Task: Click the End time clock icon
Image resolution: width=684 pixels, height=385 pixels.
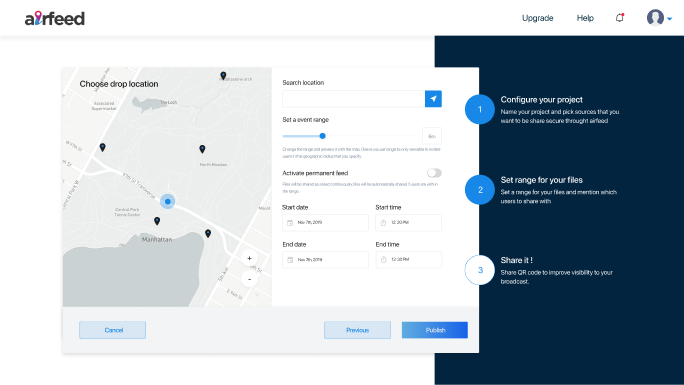Action: (x=383, y=260)
